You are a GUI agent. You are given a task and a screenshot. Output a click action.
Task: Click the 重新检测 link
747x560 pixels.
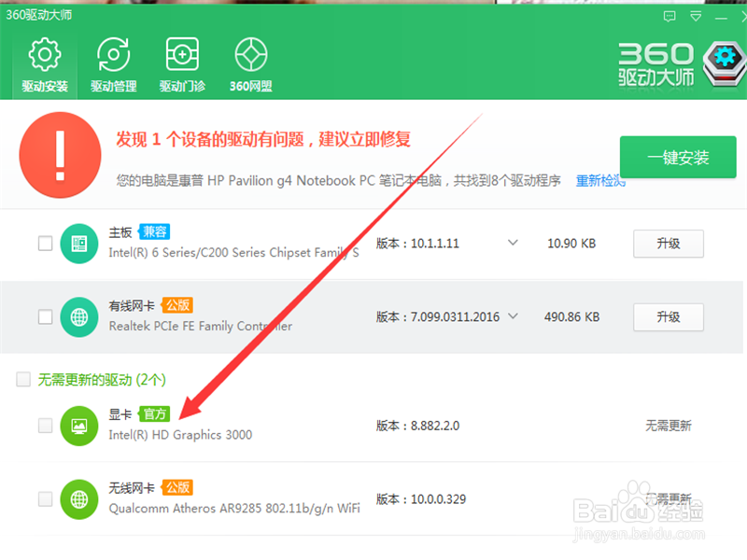600,181
